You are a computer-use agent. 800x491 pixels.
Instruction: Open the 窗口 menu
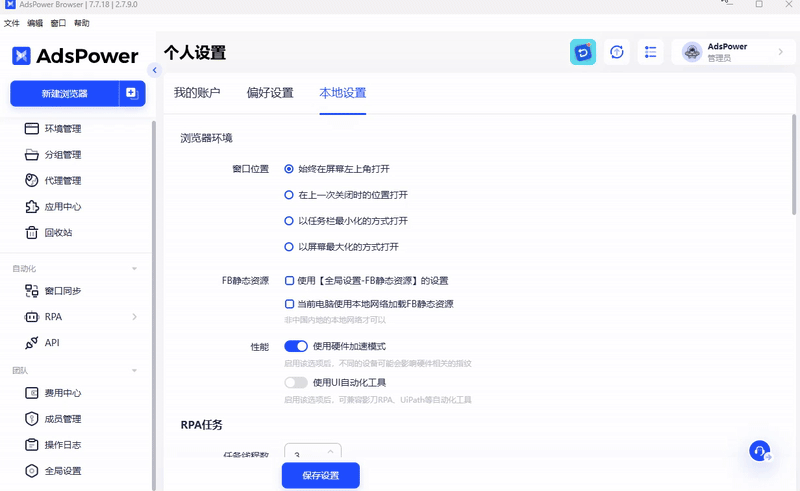pyautogui.click(x=58, y=23)
